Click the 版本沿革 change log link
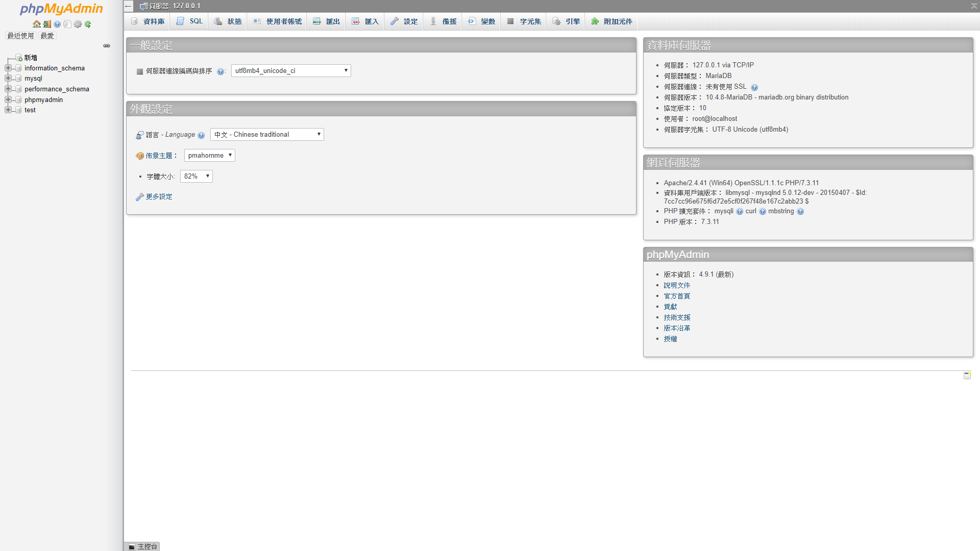The image size is (980, 551). coord(677,328)
